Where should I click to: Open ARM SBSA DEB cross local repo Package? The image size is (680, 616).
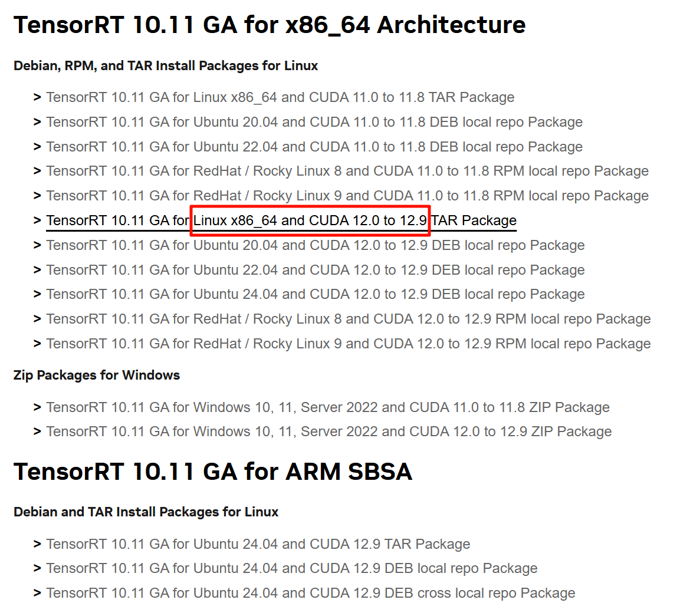point(310,593)
